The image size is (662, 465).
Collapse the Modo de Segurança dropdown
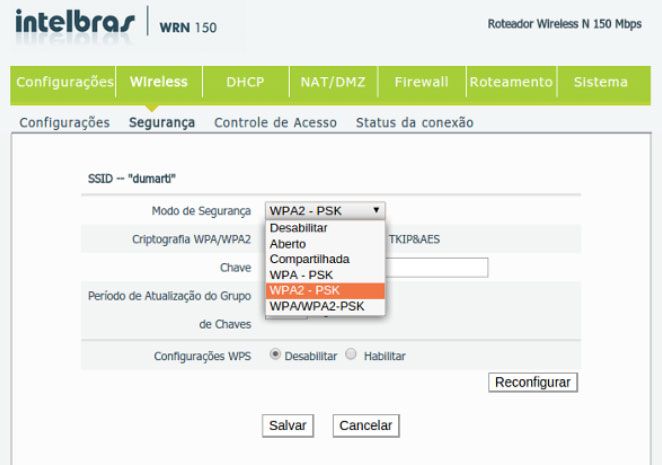tap(324, 210)
